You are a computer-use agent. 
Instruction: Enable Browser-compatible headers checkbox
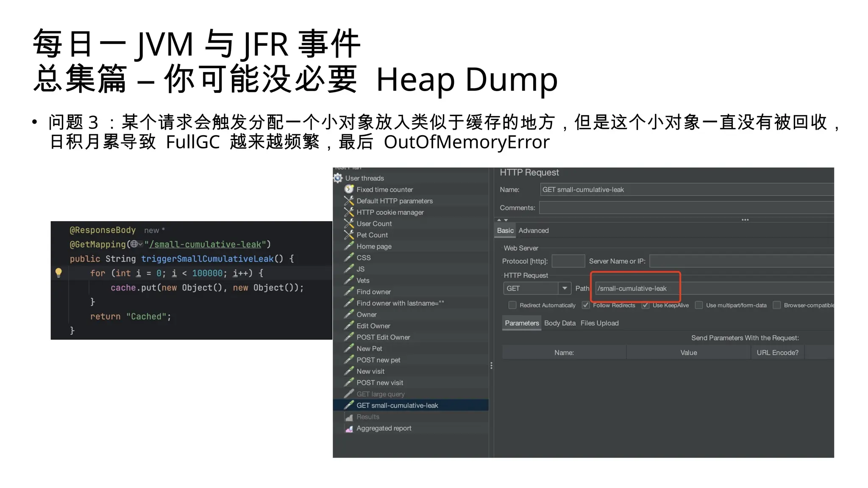[x=777, y=305]
